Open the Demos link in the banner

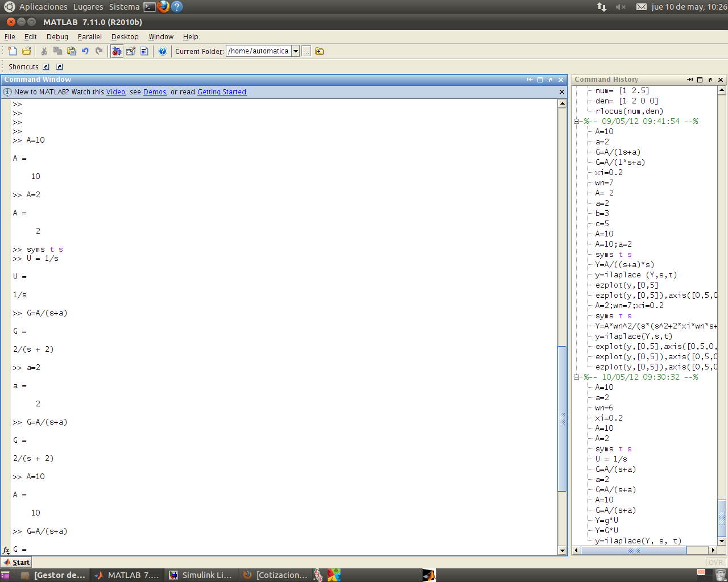(x=154, y=92)
